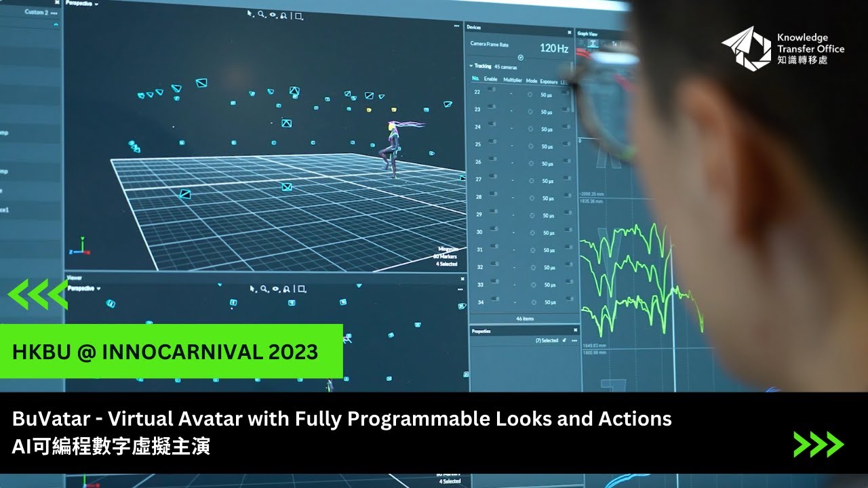Close the Devices panel
Image resolution: width=868 pixels, height=488 pixels.
[569, 32]
